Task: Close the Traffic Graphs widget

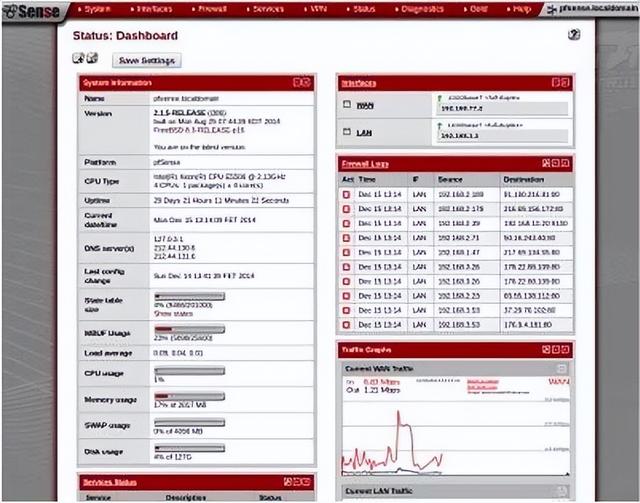Action: 566,349
